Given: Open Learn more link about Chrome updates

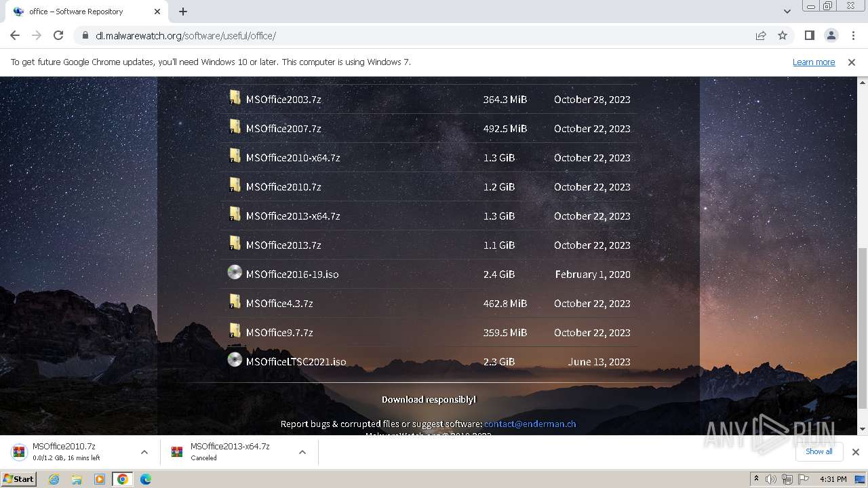Looking at the screenshot, I should (814, 62).
